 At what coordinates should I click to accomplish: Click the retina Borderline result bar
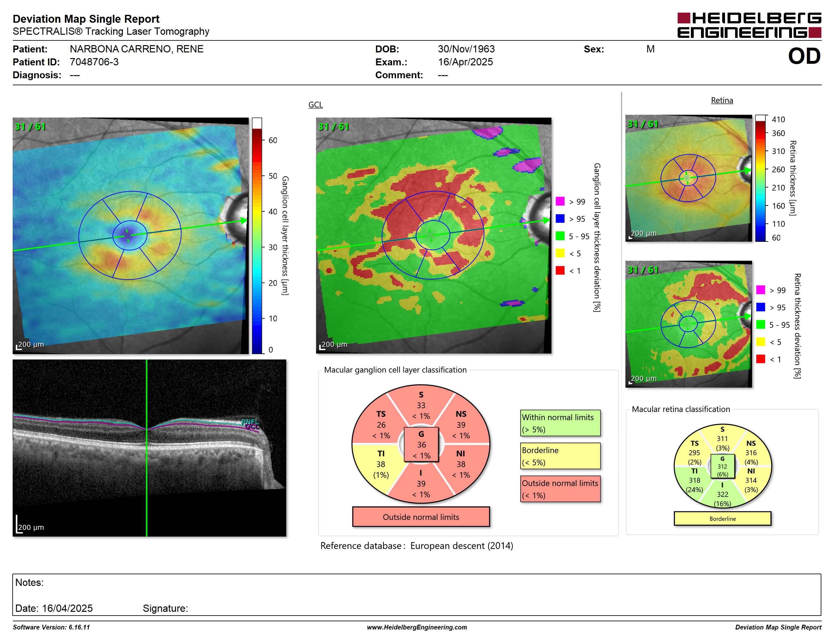tap(722, 518)
